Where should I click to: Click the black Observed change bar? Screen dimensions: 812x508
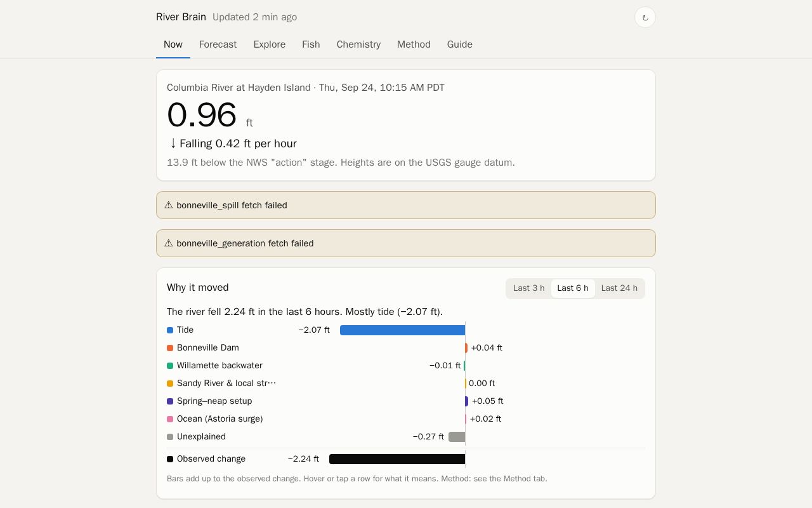pyautogui.click(x=397, y=459)
